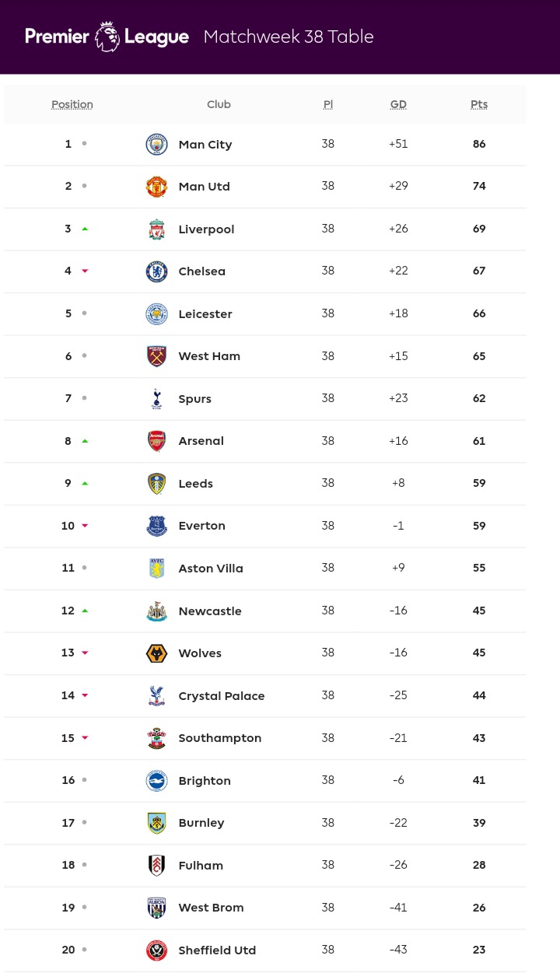The width and height of the screenshot is (560, 973).
Task: Click the Sheffield Utd crest
Action: tap(156, 950)
